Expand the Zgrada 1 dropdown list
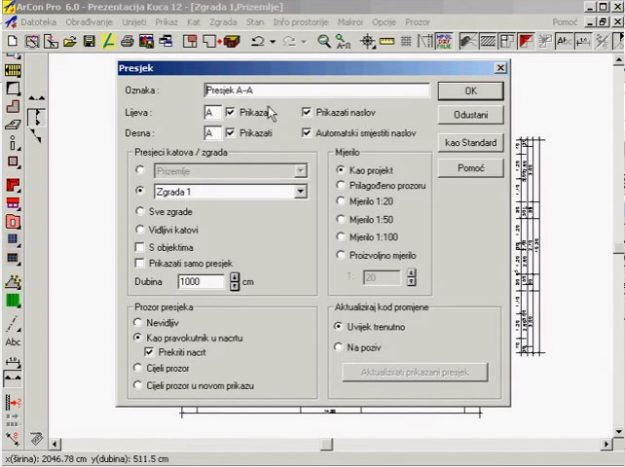Screen dimensions: 625x467 pyautogui.click(x=299, y=190)
